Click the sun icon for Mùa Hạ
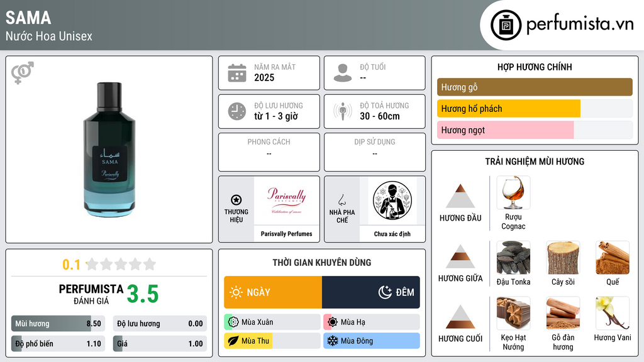644x362 pixels. [333, 322]
